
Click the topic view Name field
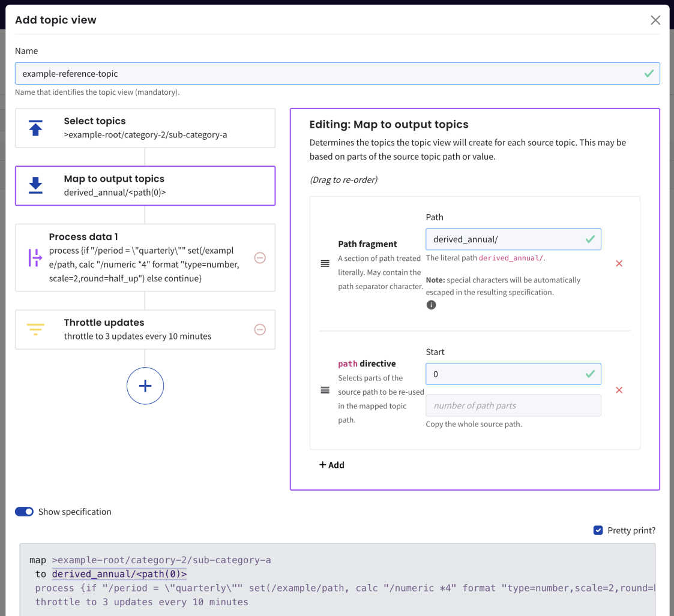click(x=330, y=74)
